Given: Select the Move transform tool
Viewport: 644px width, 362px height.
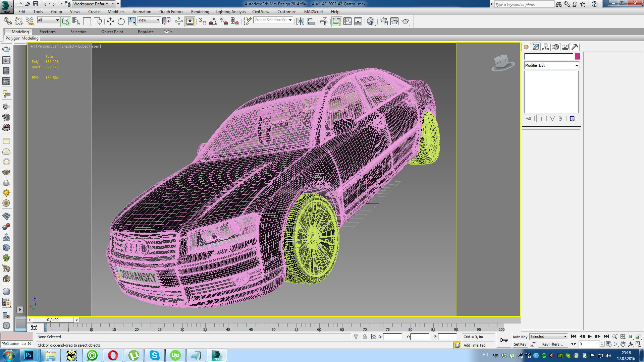Looking at the screenshot, I should tap(110, 21).
